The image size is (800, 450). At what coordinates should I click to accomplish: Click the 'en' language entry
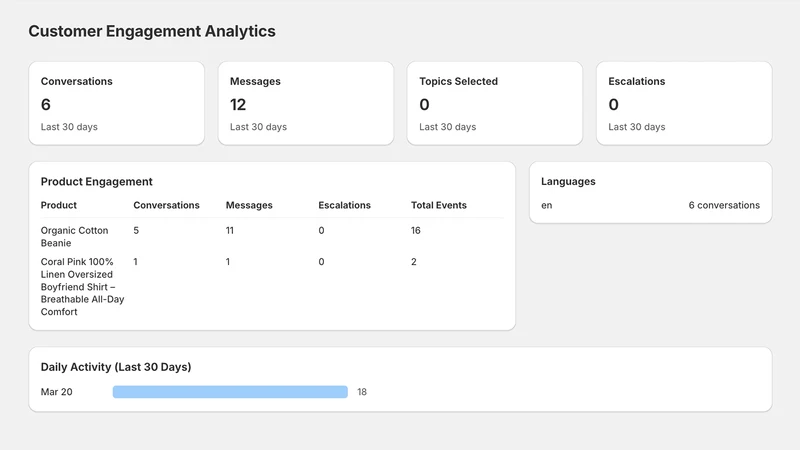[x=546, y=205]
